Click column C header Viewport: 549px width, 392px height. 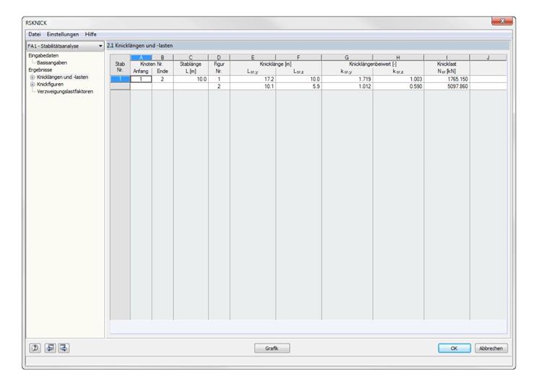click(x=191, y=58)
